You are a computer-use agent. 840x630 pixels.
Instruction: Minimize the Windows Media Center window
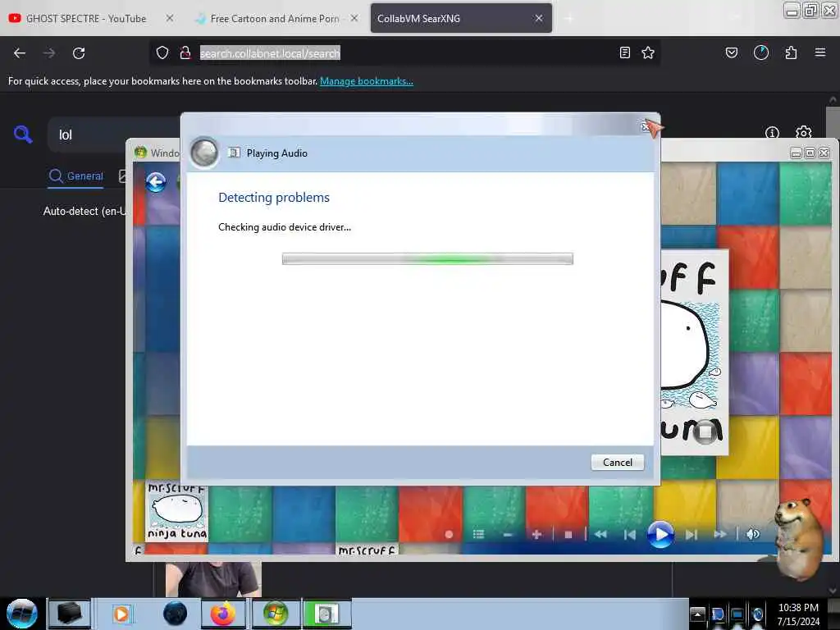[x=796, y=153]
